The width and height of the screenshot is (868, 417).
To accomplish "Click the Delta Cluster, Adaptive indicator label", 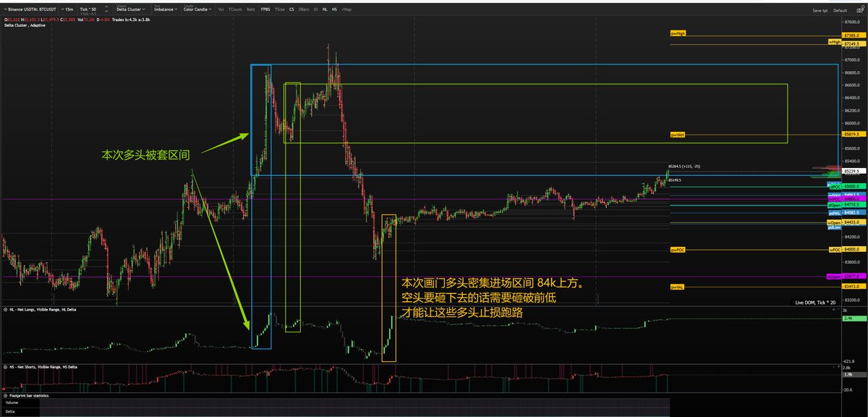I will tap(24, 26).
